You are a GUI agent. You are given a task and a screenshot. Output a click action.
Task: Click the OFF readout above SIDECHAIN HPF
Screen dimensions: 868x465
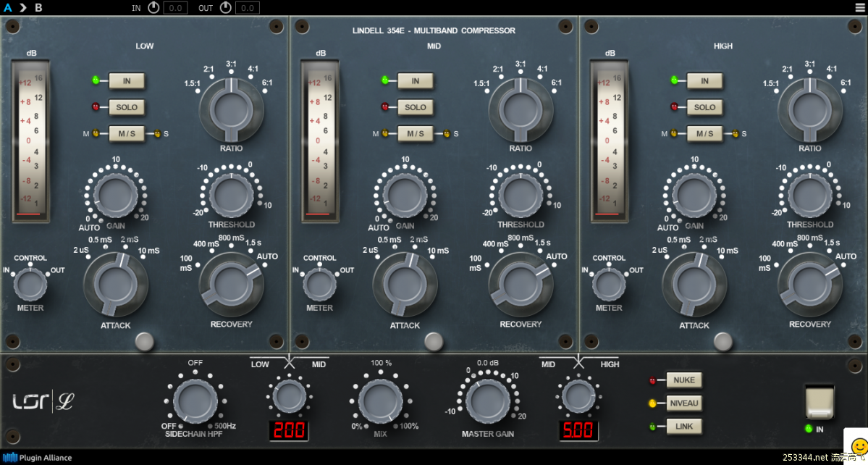pyautogui.click(x=195, y=363)
